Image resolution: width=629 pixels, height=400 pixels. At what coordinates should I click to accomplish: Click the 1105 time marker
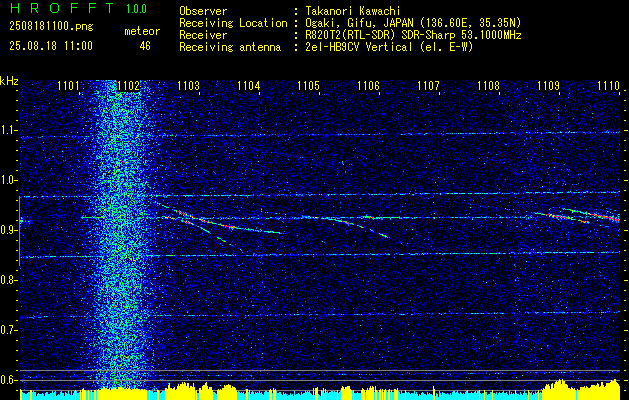(x=308, y=85)
